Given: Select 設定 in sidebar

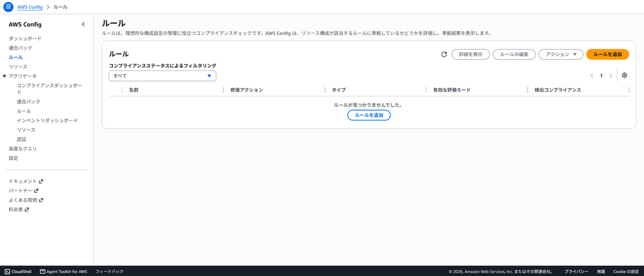Looking at the screenshot, I should coord(14,158).
